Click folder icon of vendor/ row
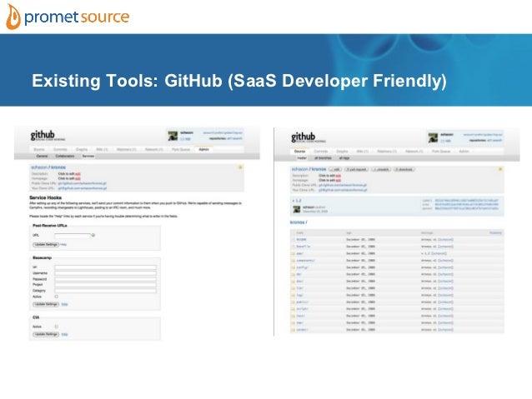This screenshot has width=532, height=399. point(293,330)
